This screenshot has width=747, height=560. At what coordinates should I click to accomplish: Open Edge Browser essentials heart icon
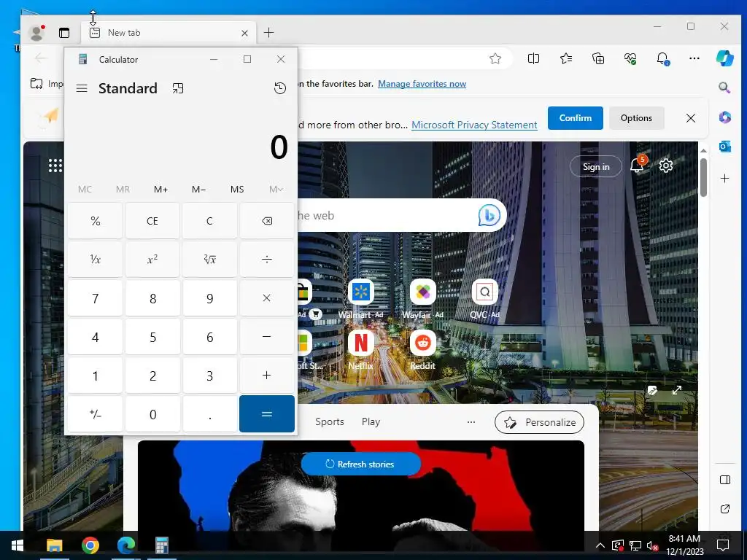tap(630, 58)
